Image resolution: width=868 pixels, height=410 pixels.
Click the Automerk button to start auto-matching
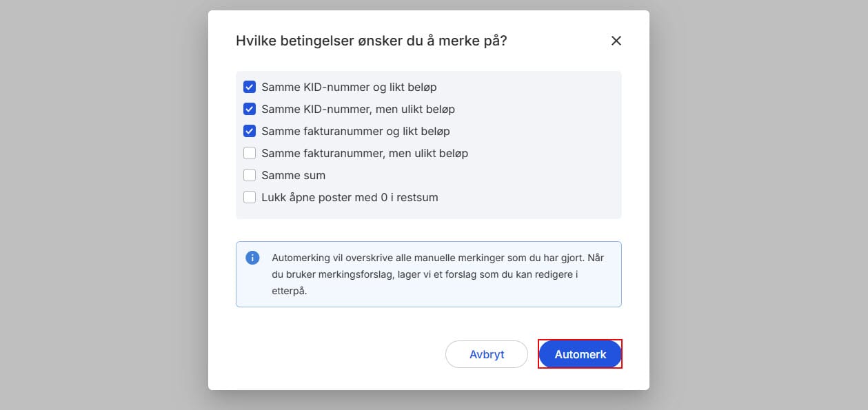click(x=580, y=353)
